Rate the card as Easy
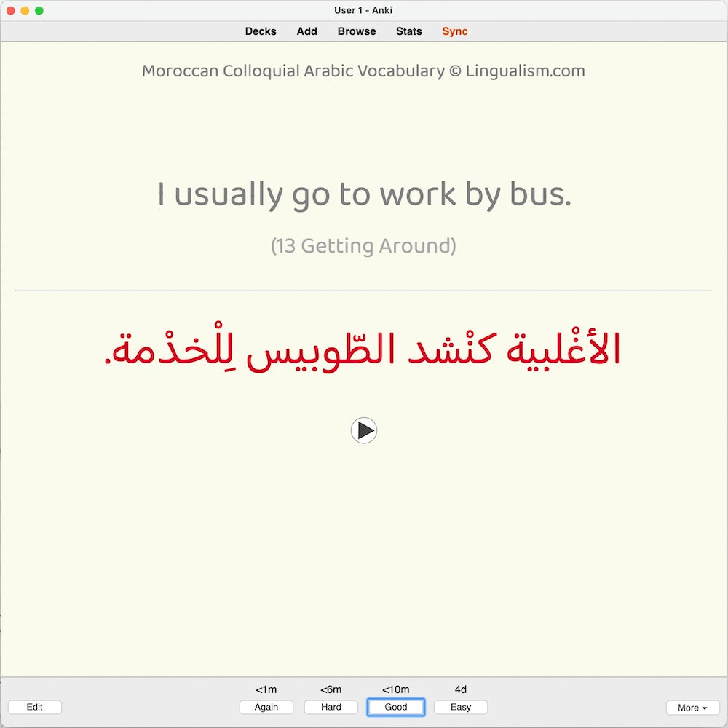728x728 pixels. tap(460, 707)
